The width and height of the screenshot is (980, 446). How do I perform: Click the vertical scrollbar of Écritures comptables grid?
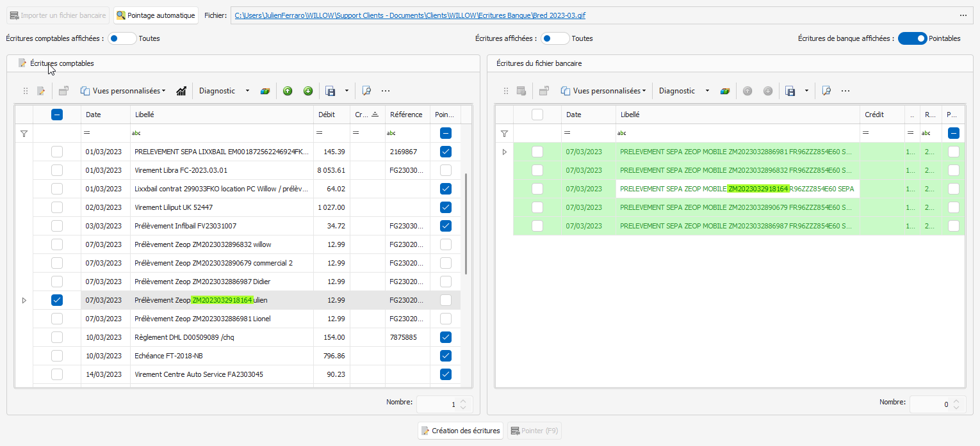point(466,224)
